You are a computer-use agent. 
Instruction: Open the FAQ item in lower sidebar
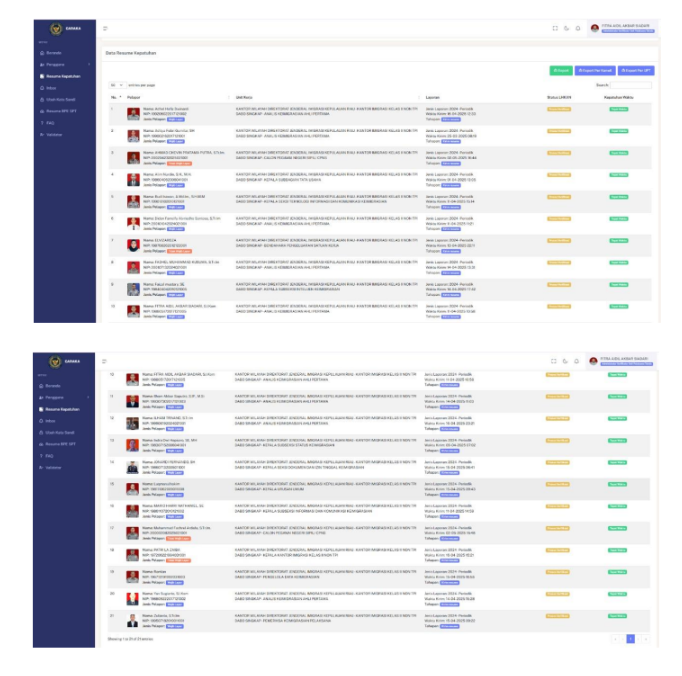point(49,455)
